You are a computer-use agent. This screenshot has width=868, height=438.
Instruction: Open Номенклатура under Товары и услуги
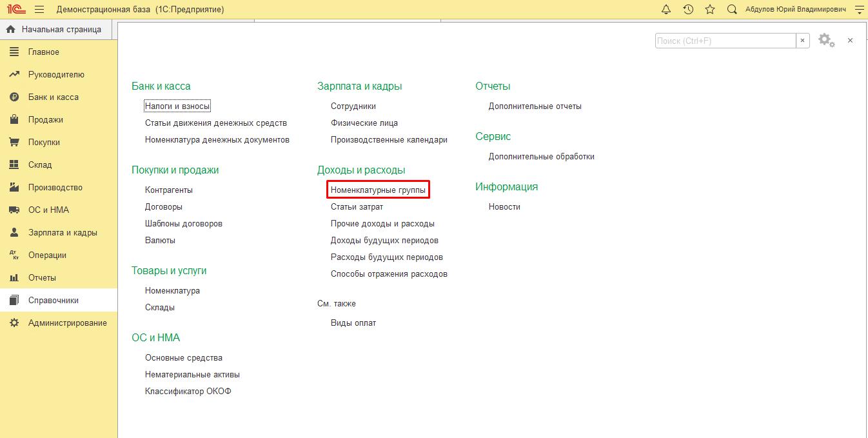click(x=172, y=290)
